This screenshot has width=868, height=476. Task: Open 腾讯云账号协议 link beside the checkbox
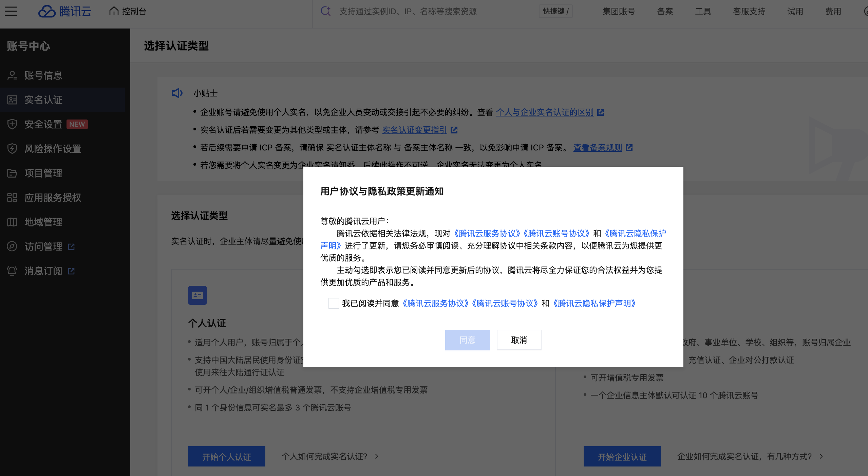[x=505, y=304]
